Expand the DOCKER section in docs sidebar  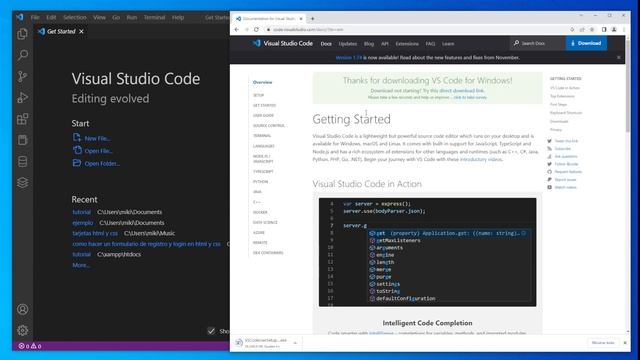tap(260, 212)
